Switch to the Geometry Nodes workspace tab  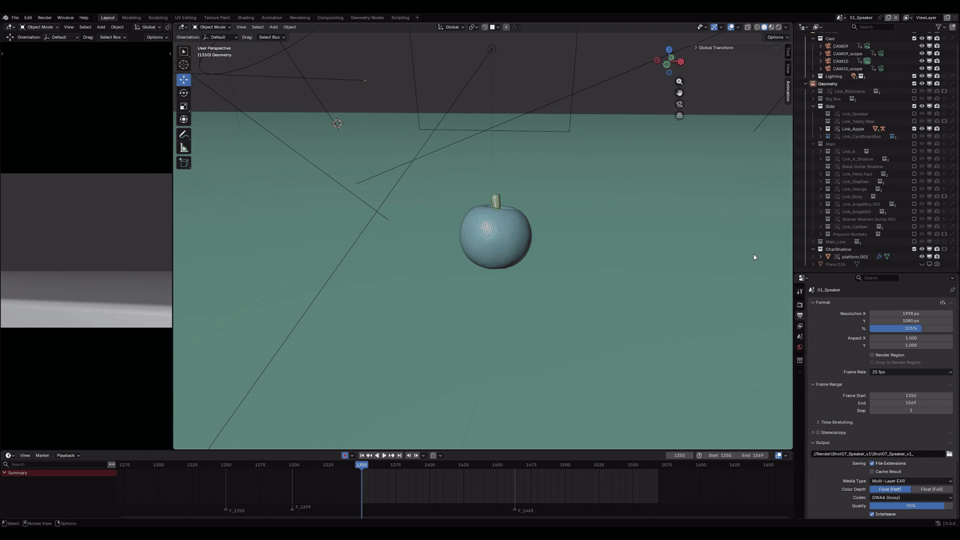coord(367,18)
